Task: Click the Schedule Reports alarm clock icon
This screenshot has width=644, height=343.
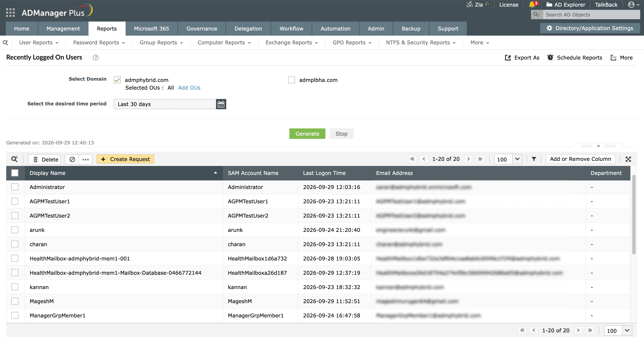Action: [550, 58]
